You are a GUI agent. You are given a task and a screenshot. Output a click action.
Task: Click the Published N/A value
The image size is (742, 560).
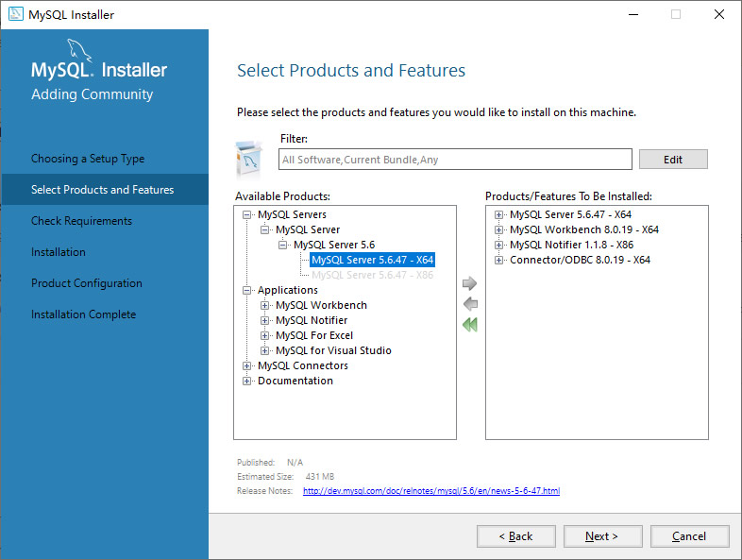295,463
